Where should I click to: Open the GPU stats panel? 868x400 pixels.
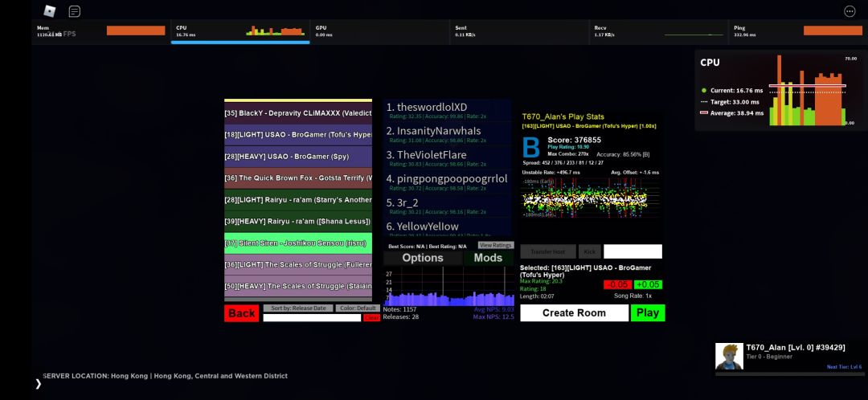pos(379,31)
